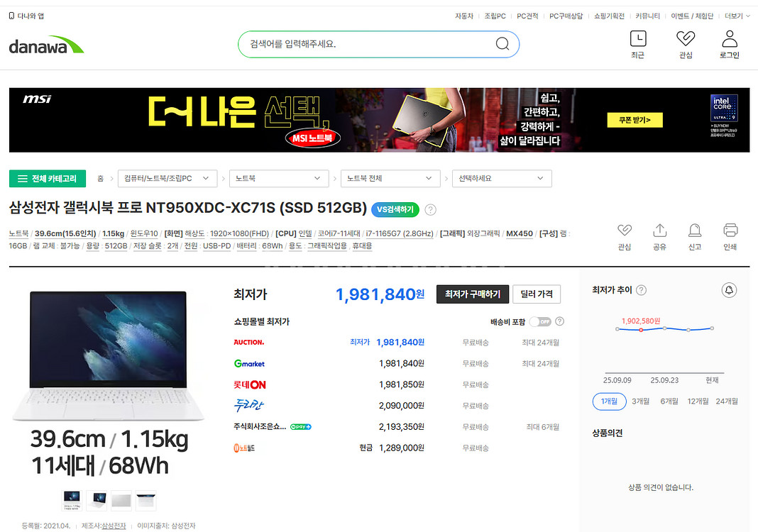Enable the price alert bell icon
Image resolution: width=758 pixels, height=532 pixels.
coord(728,290)
